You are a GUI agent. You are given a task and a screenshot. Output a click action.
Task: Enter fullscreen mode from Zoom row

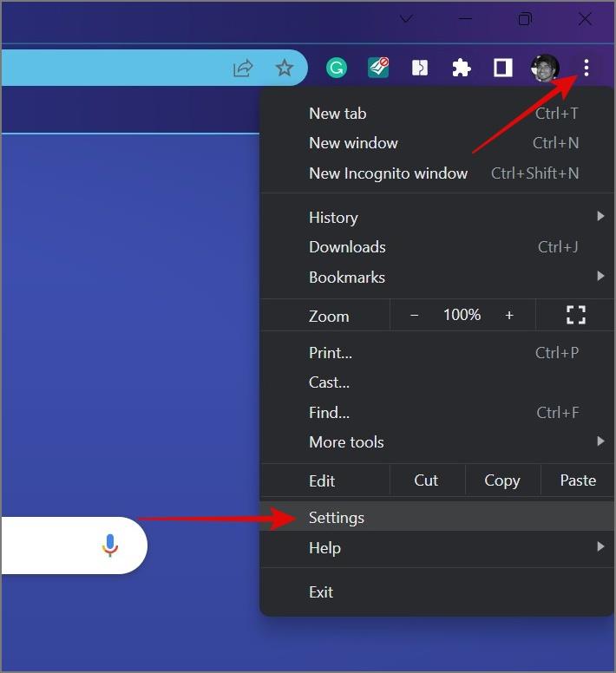(576, 315)
